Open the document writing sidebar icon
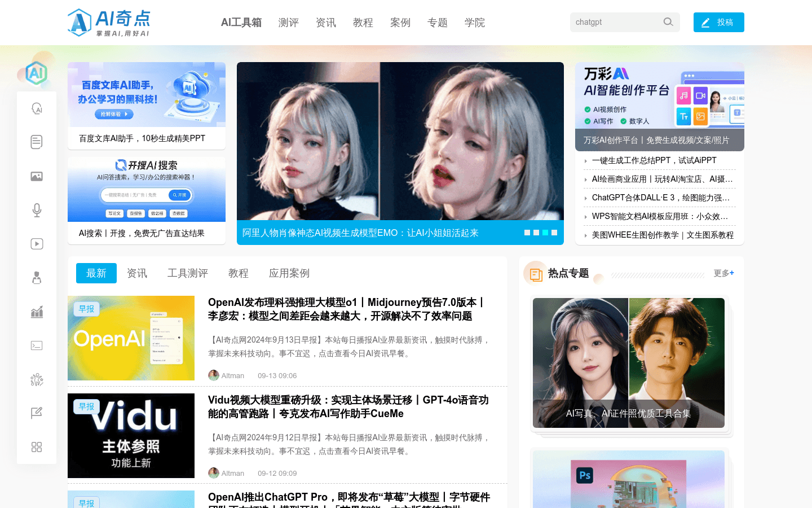This screenshot has width=812, height=508. pos(37,142)
